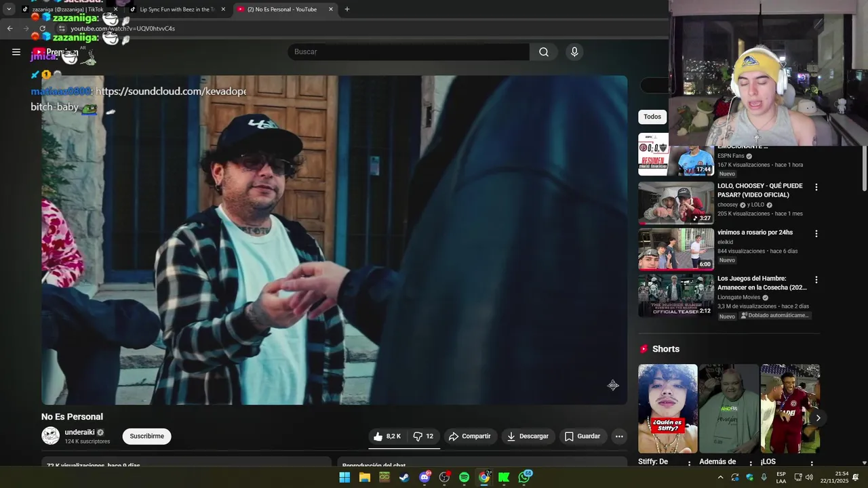868x488 pixels.
Task: Click inside the Buscar search field
Action: tap(409, 52)
